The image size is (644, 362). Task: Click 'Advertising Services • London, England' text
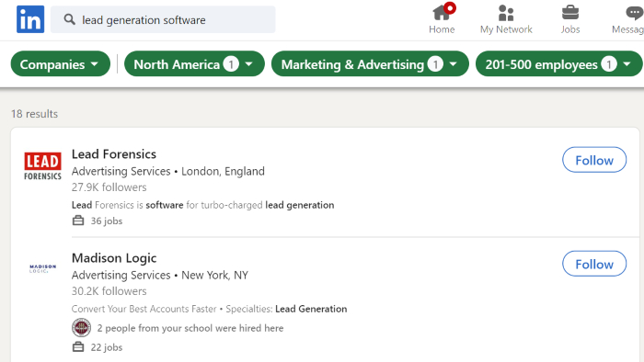[168, 171]
